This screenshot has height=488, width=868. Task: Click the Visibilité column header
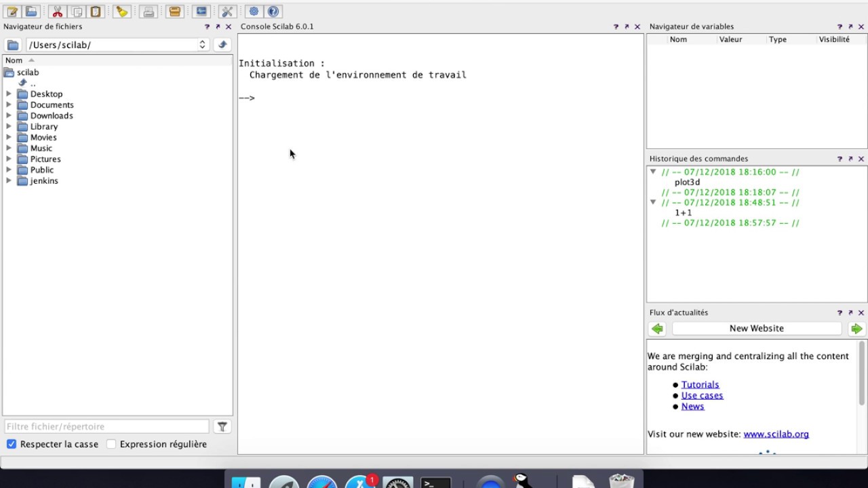point(834,39)
